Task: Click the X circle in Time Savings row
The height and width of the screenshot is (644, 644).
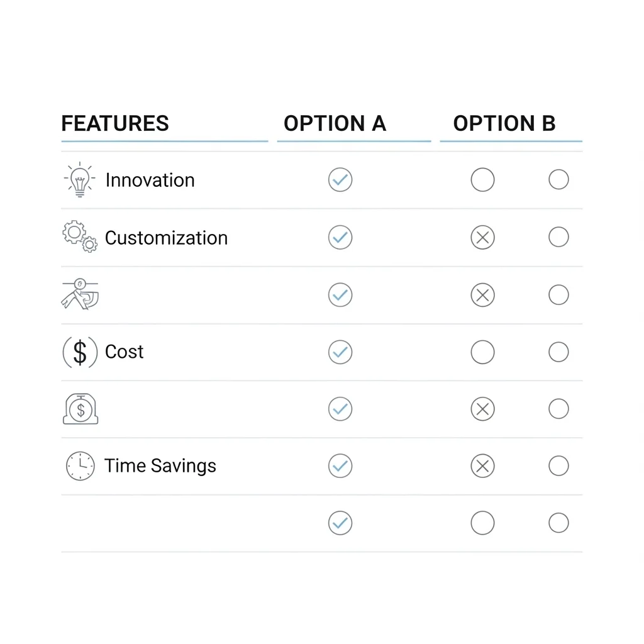Action: click(x=482, y=466)
